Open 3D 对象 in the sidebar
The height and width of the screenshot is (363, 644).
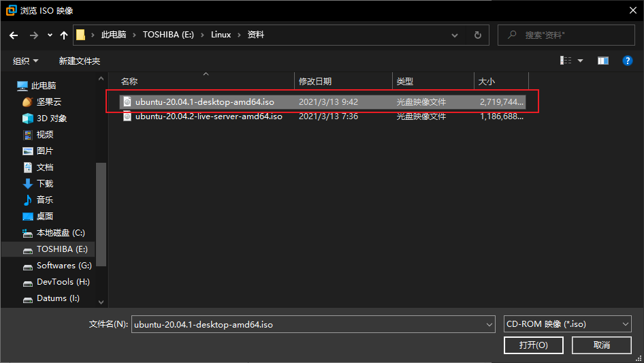44,119
